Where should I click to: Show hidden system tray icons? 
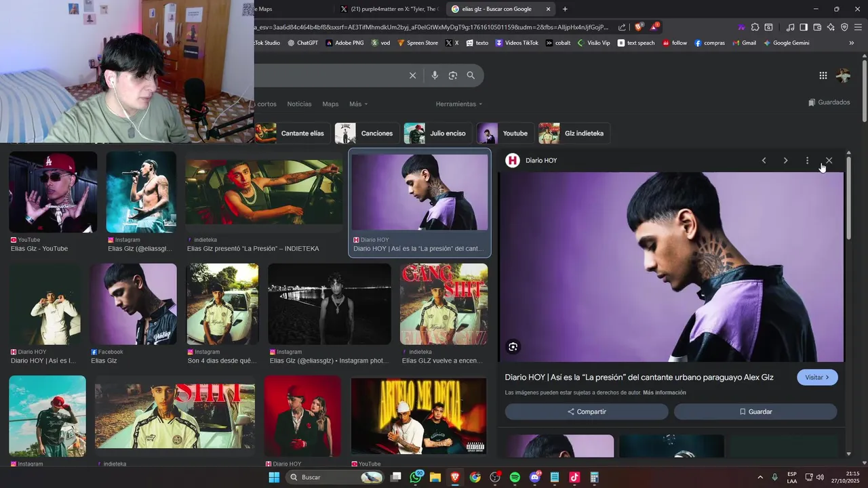click(x=759, y=477)
